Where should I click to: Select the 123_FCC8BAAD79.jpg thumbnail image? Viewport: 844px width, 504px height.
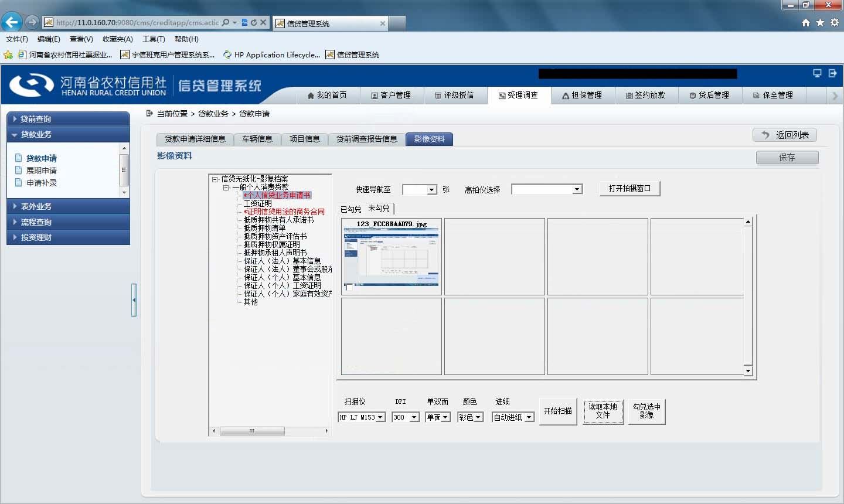[x=392, y=257]
